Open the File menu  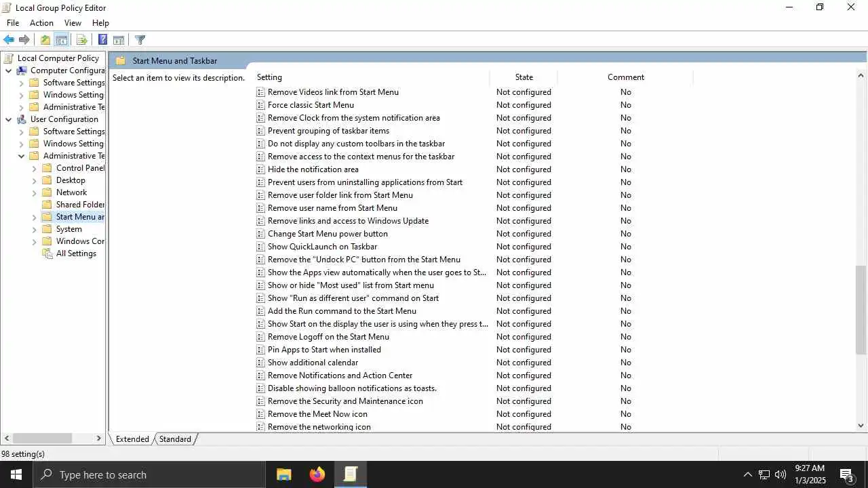[13, 23]
